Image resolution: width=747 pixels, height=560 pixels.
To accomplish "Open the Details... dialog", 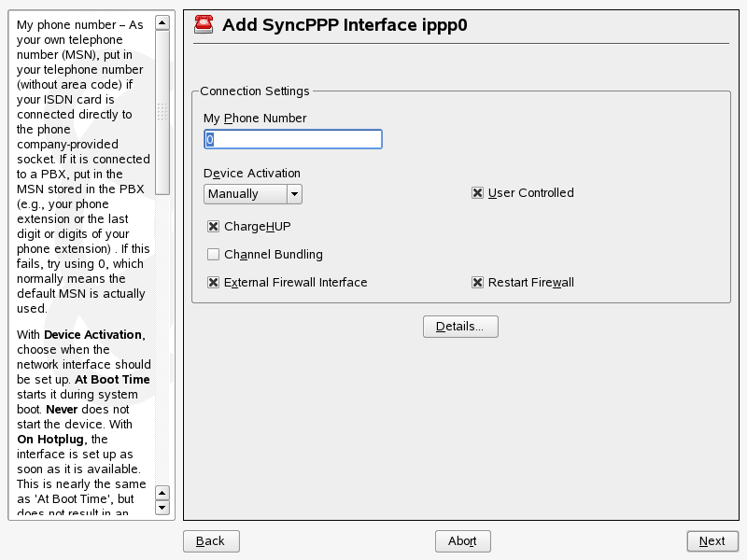I will [x=460, y=327].
